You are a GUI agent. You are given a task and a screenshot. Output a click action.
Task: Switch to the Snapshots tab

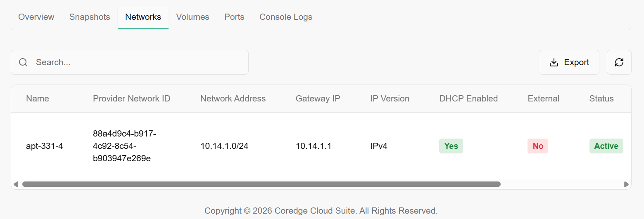coord(90,17)
